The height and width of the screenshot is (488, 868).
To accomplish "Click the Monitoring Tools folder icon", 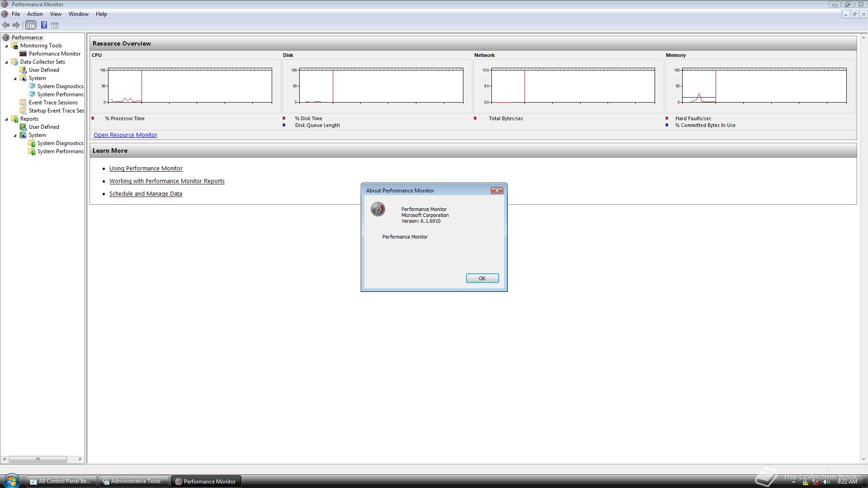I will coord(14,46).
